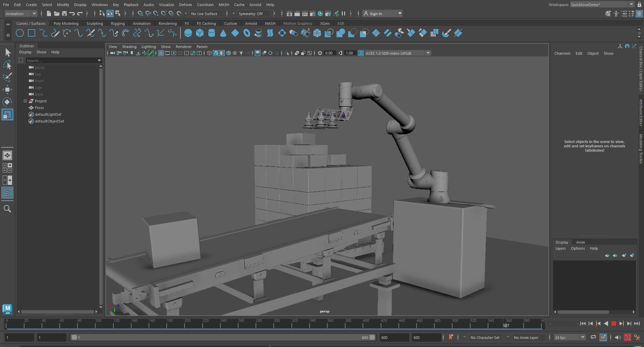
Task: Toggle the Auto Keyframe button
Action: [x=627, y=337]
